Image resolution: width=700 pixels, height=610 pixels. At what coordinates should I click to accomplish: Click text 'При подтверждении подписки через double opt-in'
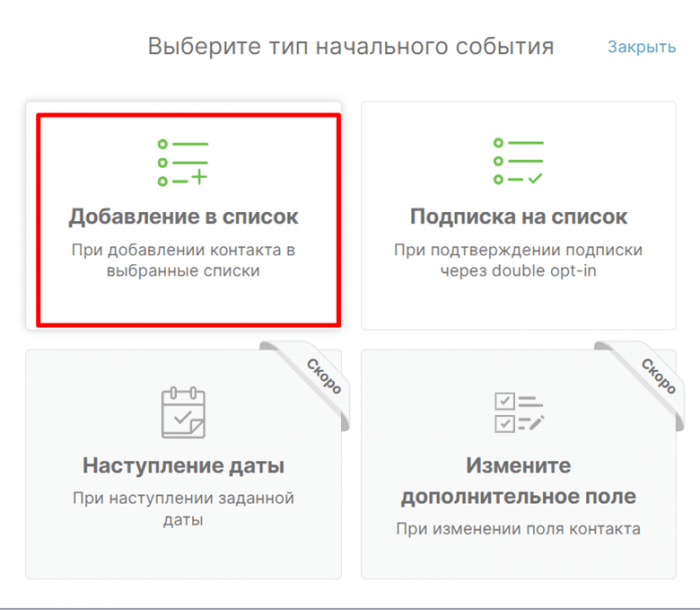[518, 260]
